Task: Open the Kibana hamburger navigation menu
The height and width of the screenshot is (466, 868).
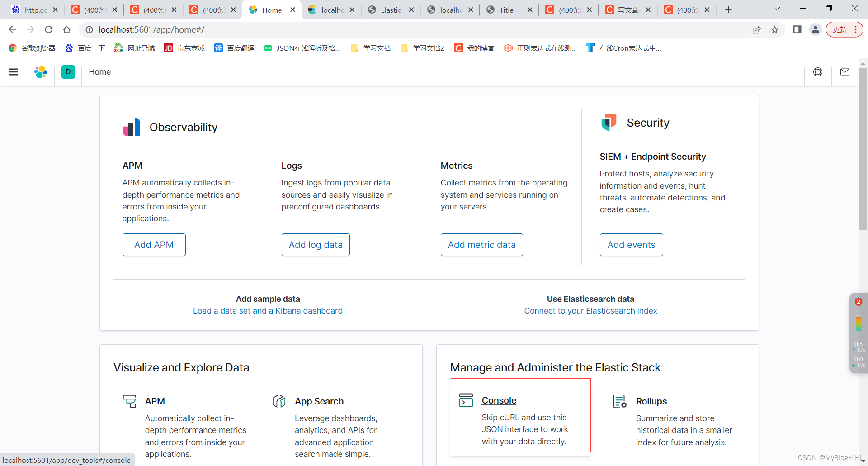Action: pyautogui.click(x=14, y=72)
